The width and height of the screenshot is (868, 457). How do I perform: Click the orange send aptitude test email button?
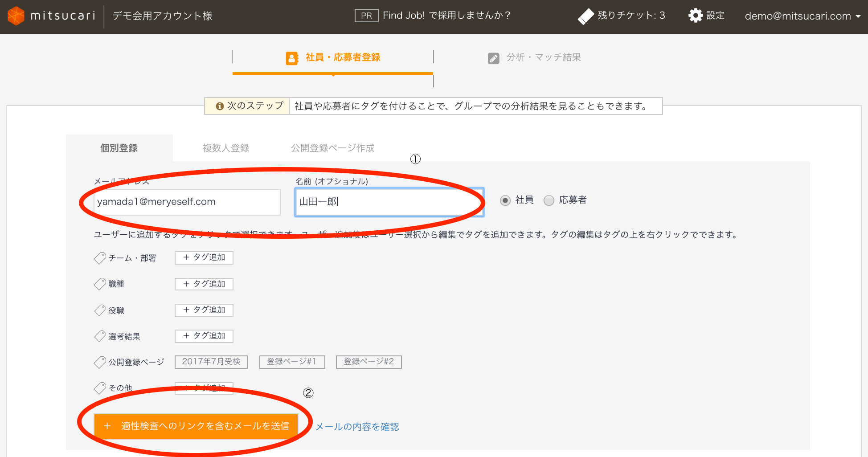[x=196, y=426]
